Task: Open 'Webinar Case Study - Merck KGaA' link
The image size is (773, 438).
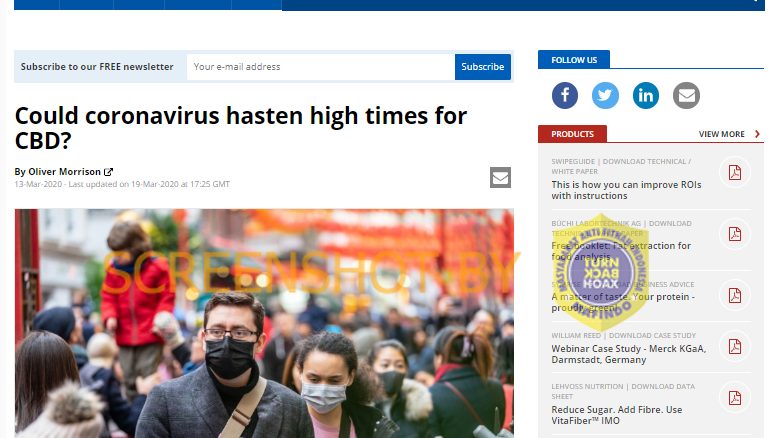Action: 629,354
